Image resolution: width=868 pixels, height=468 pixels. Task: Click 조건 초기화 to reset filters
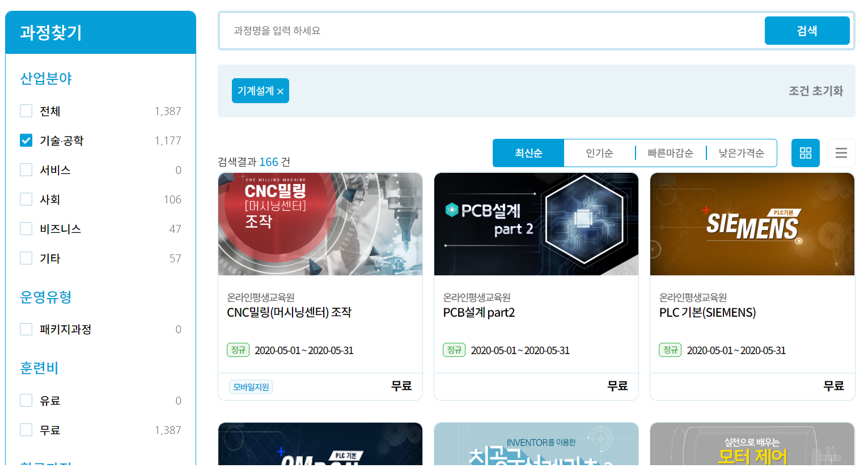[816, 91]
